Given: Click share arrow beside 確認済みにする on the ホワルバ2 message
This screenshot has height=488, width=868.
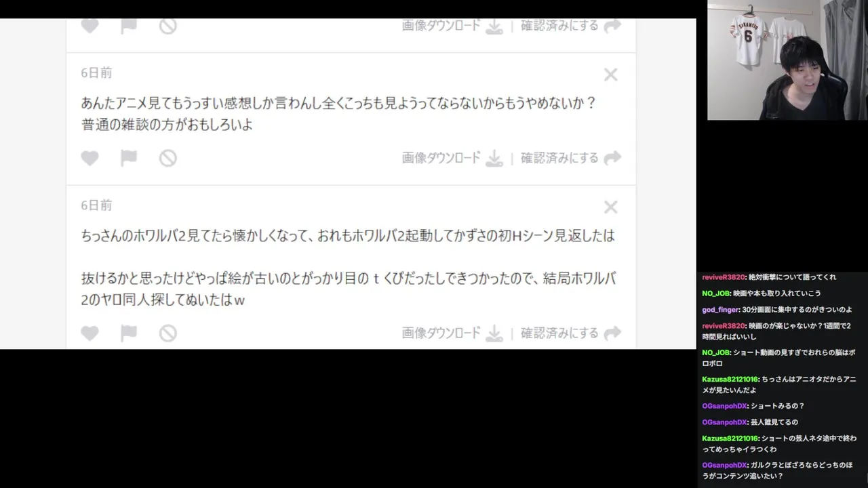Looking at the screenshot, I should (x=612, y=333).
